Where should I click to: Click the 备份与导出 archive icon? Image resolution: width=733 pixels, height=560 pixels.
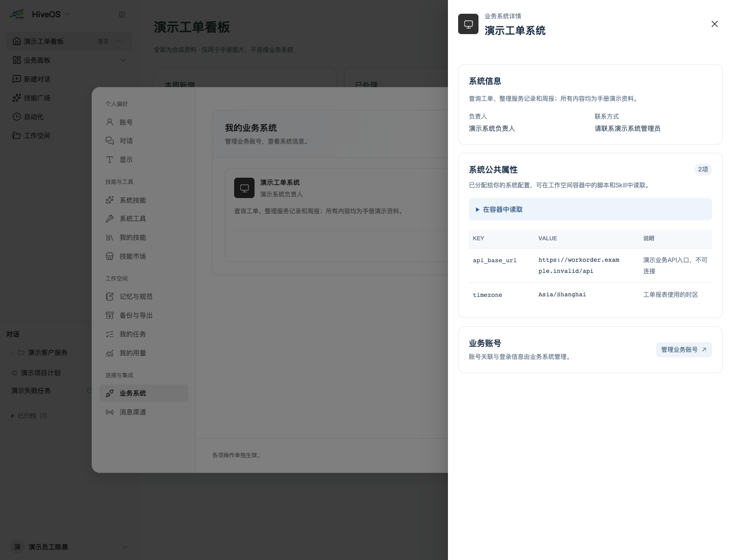109,315
